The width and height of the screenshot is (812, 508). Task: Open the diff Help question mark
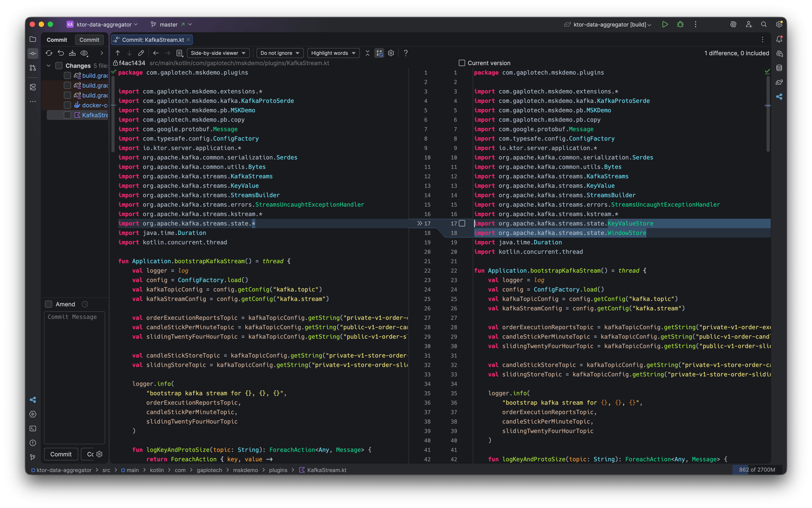[406, 53]
